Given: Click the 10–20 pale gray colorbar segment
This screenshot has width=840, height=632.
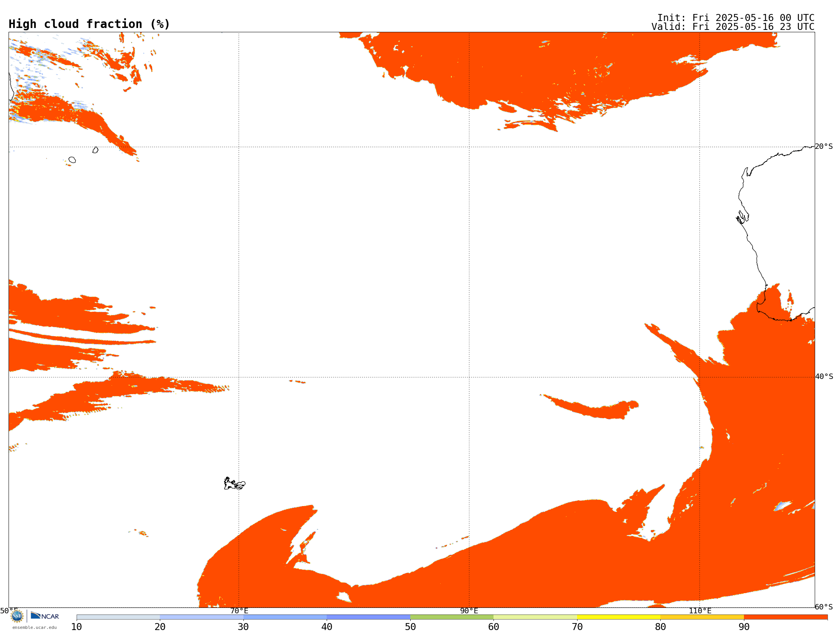Looking at the screenshot, I should [x=118, y=617].
